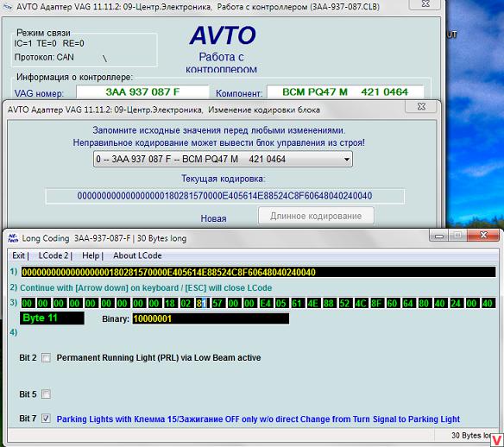The height and width of the screenshot is (447, 504).
Task: Click the Binary value field 10000001
Action: coord(211,318)
